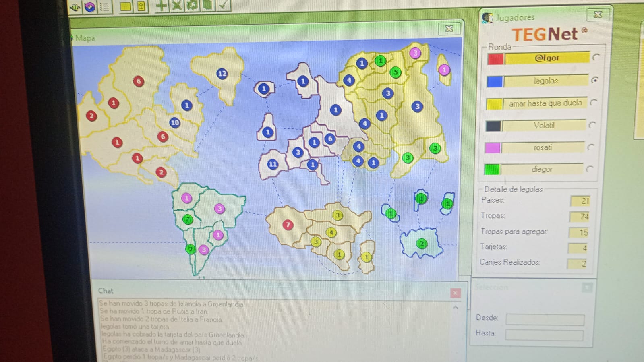The image size is (644, 362).
Task: Click the green checkmark end-turn icon
Action: pos(223,5)
